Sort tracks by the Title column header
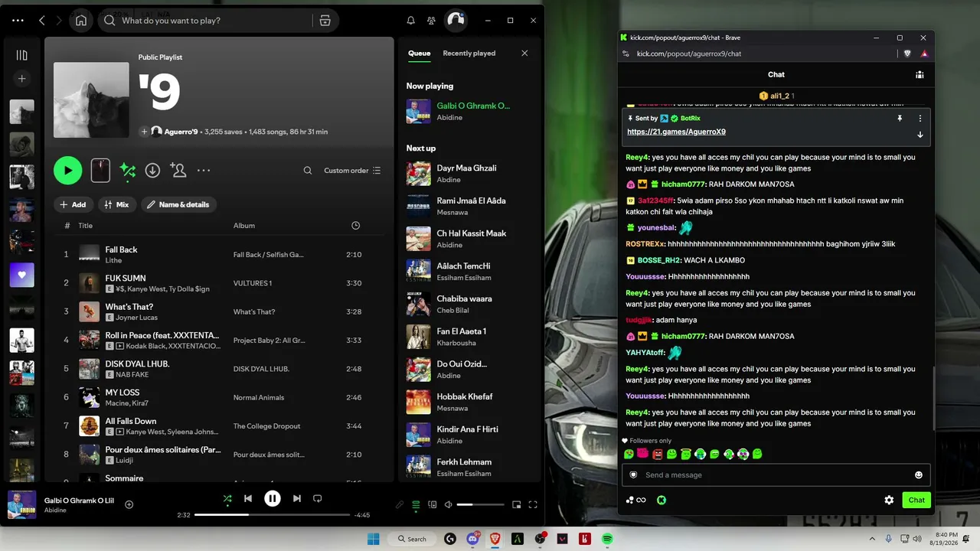The width and height of the screenshot is (980, 551). point(86,226)
